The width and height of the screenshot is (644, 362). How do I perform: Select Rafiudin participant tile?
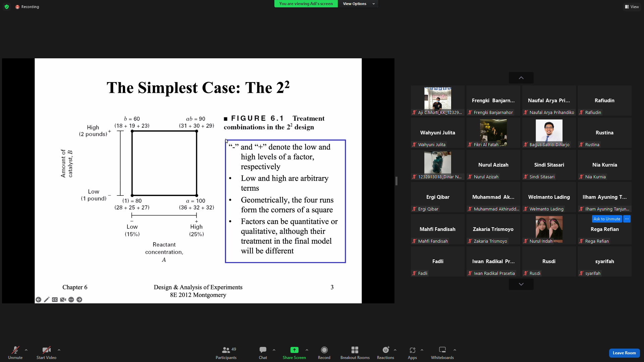pos(604,101)
